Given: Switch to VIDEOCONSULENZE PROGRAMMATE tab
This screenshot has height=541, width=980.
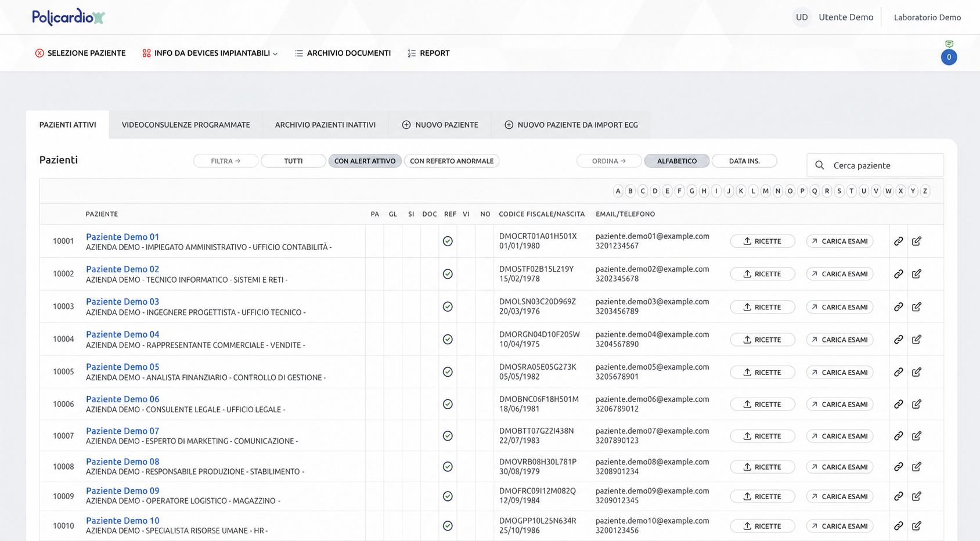Looking at the screenshot, I should click(186, 125).
